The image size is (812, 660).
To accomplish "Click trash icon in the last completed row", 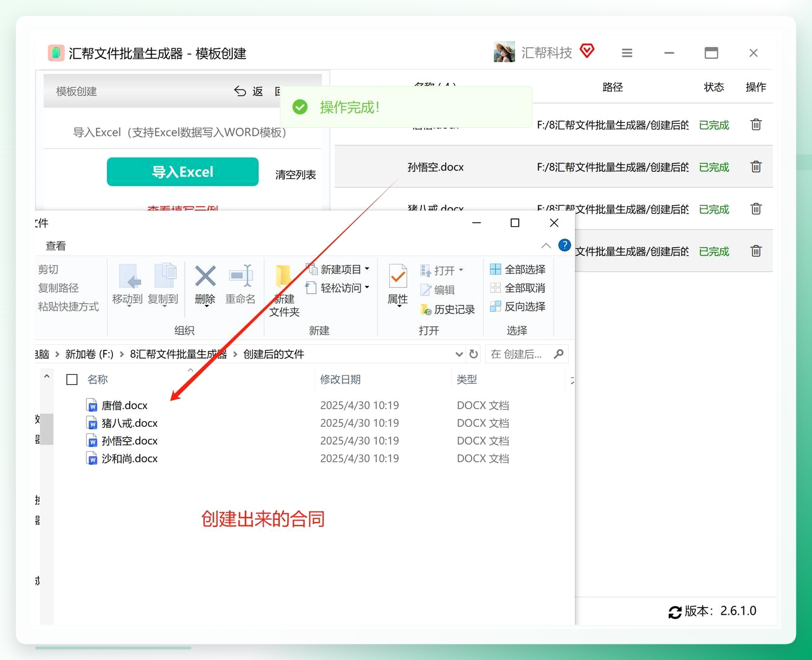I will pos(756,251).
